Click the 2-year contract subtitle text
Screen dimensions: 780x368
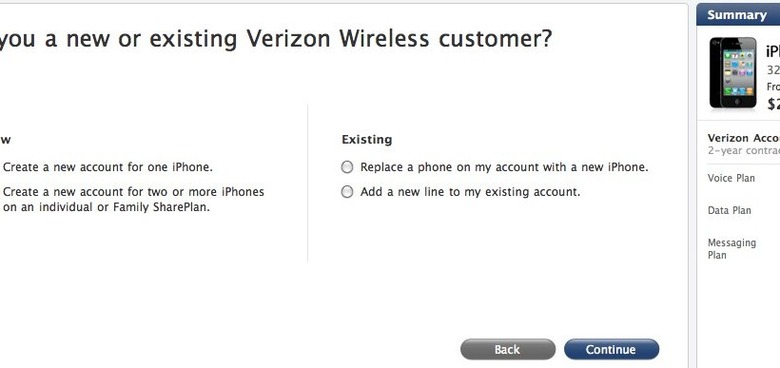[x=744, y=151]
